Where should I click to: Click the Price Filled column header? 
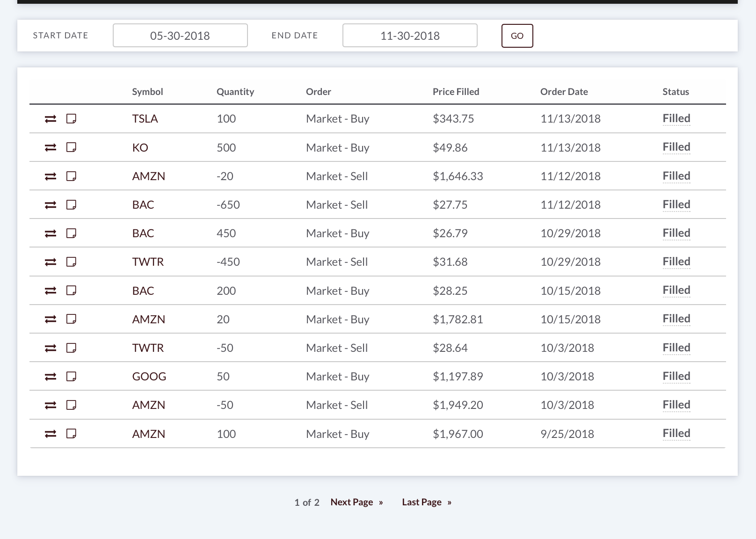(x=456, y=92)
